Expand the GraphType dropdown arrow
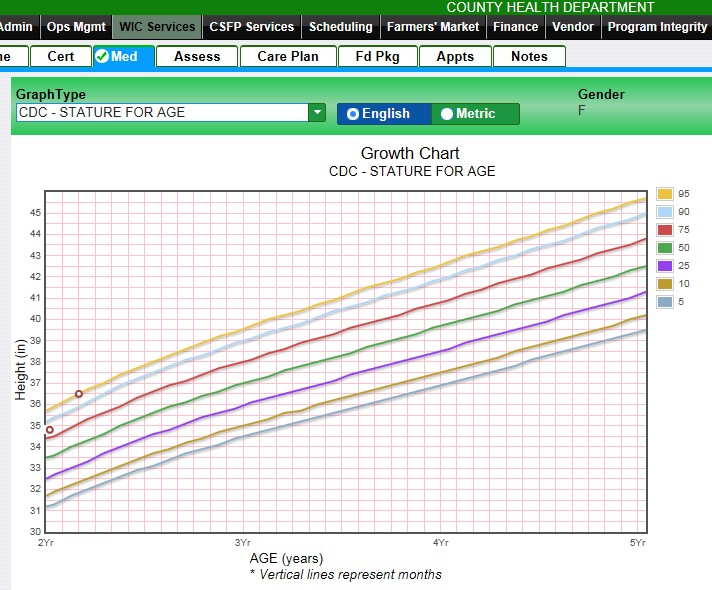 [x=318, y=113]
